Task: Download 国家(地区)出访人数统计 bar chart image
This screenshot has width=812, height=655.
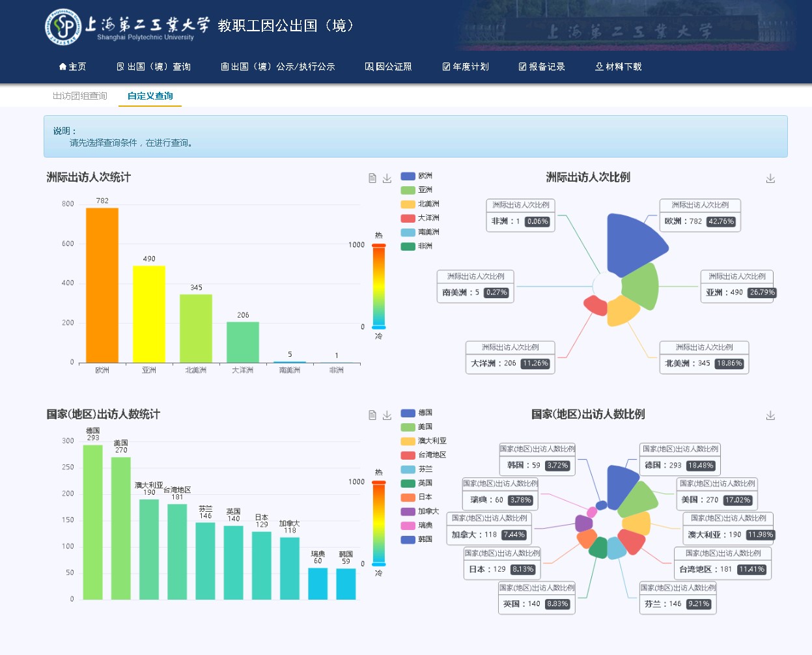Action: [x=387, y=415]
